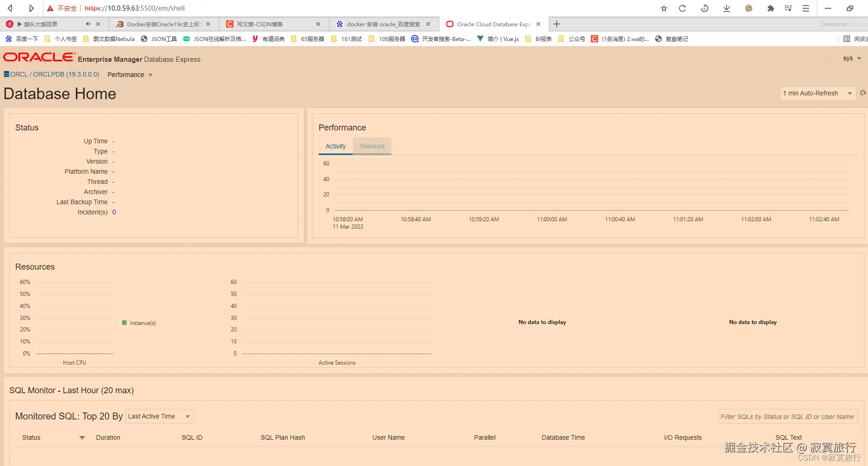Open the 106服务器 bookmark folder
The height and width of the screenshot is (466, 868).
pos(387,39)
